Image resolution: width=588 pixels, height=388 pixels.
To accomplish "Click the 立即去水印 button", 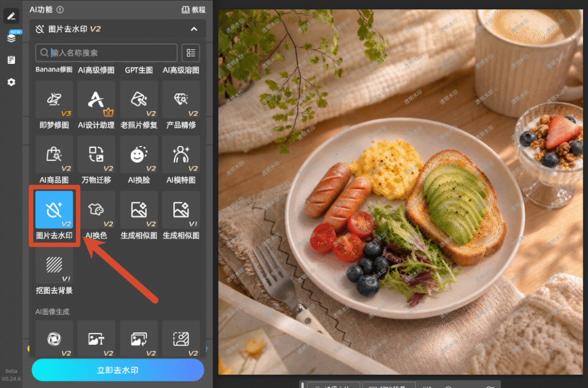I will pos(118,370).
